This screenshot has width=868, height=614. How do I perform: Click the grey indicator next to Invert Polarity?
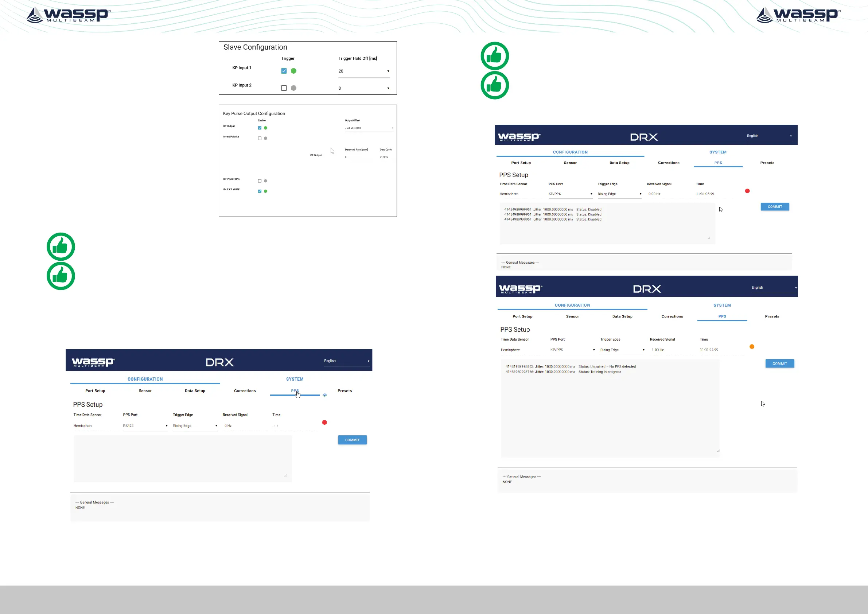265,139
